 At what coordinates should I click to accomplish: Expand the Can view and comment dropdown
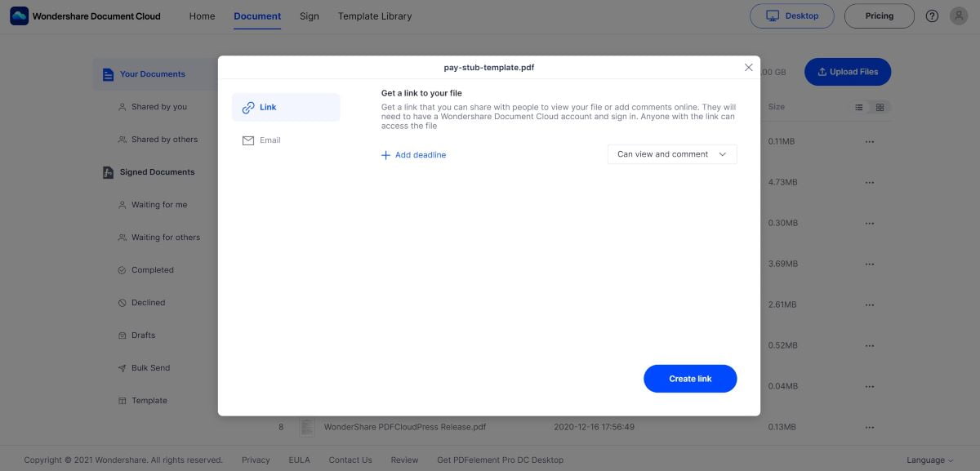coord(672,154)
